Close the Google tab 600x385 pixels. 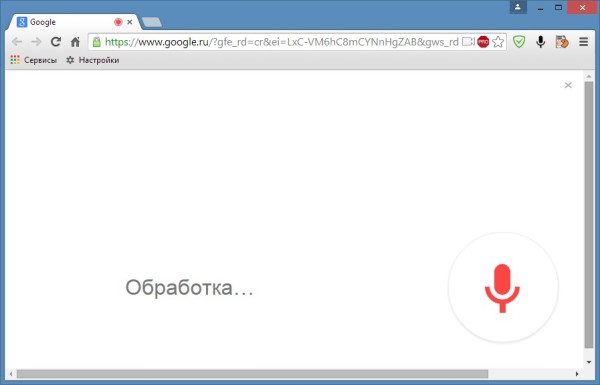tap(130, 22)
